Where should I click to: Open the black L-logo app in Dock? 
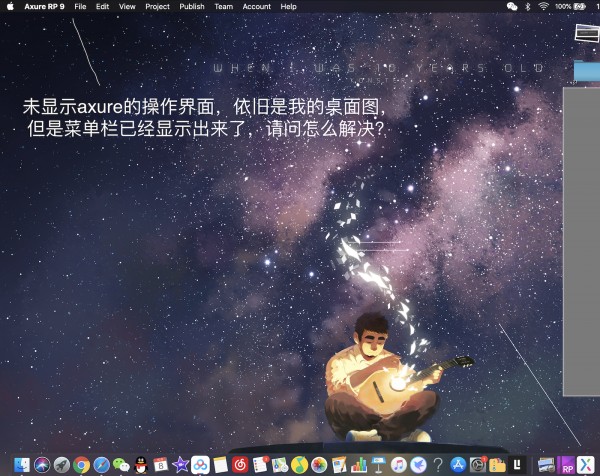click(517, 465)
